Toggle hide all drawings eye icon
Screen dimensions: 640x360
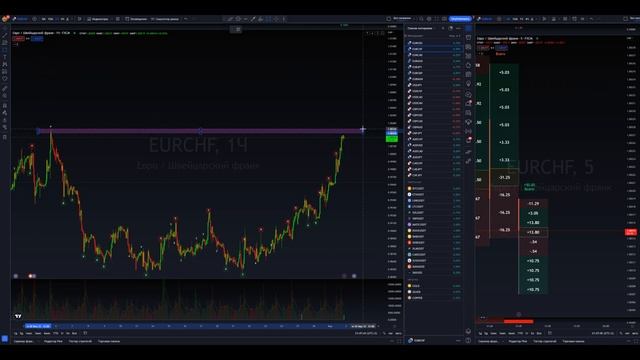click(5, 127)
